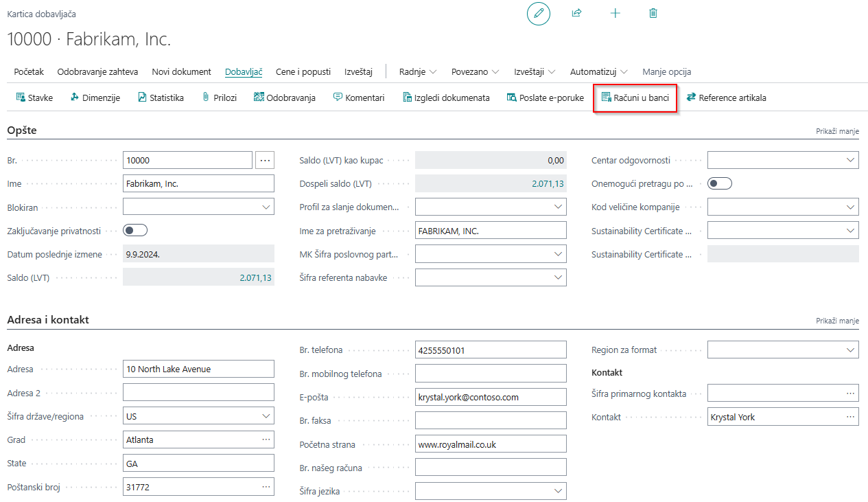
Task: Click Prikaži manje in Opšte section
Action: 837,131
